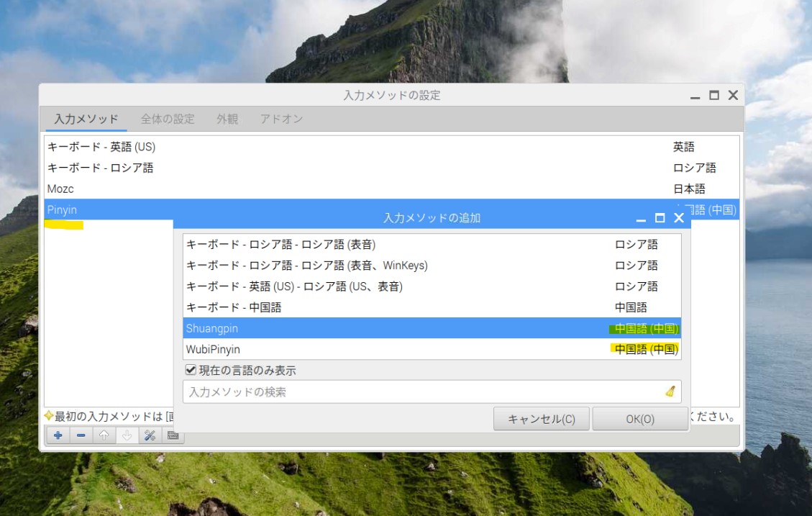Image resolution: width=812 pixels, height=516 pixels.
Task: Open the 外観 tab
Action: click(227, 119)
